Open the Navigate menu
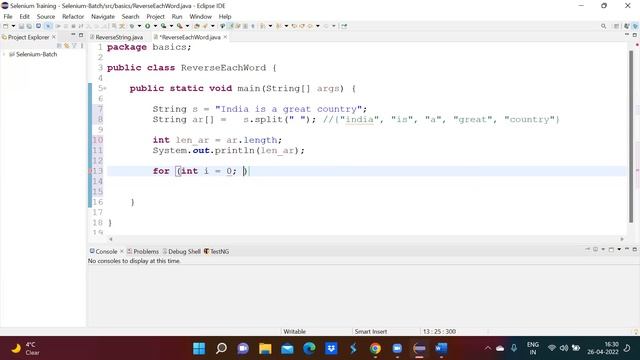Viewport: 640px width, 360px height. (103, 16)
